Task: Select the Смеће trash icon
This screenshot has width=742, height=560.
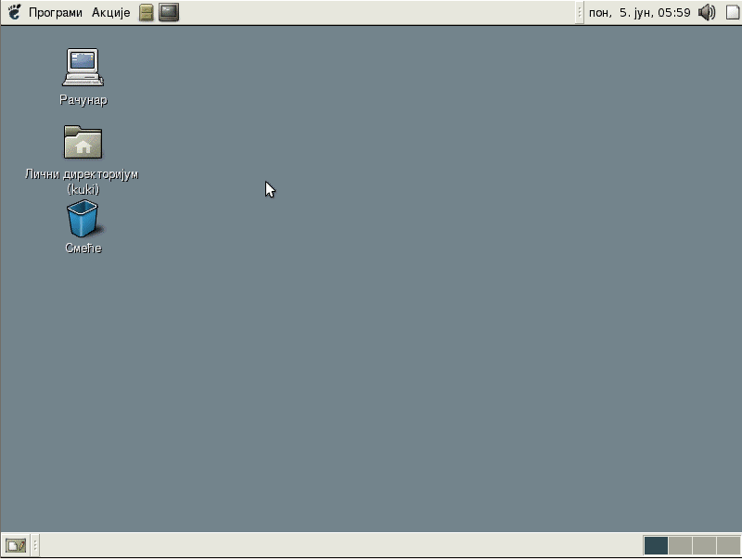Action: tap(83, 219)
